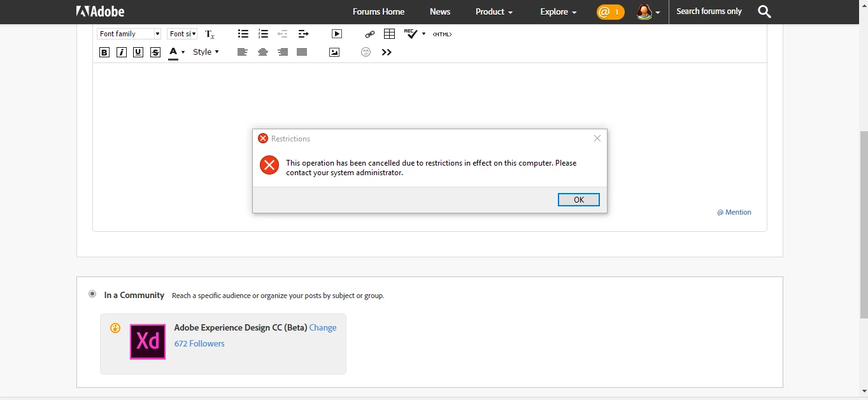
Task: Click OK in Restrictions dialog
Action: [x=579, y=199]
